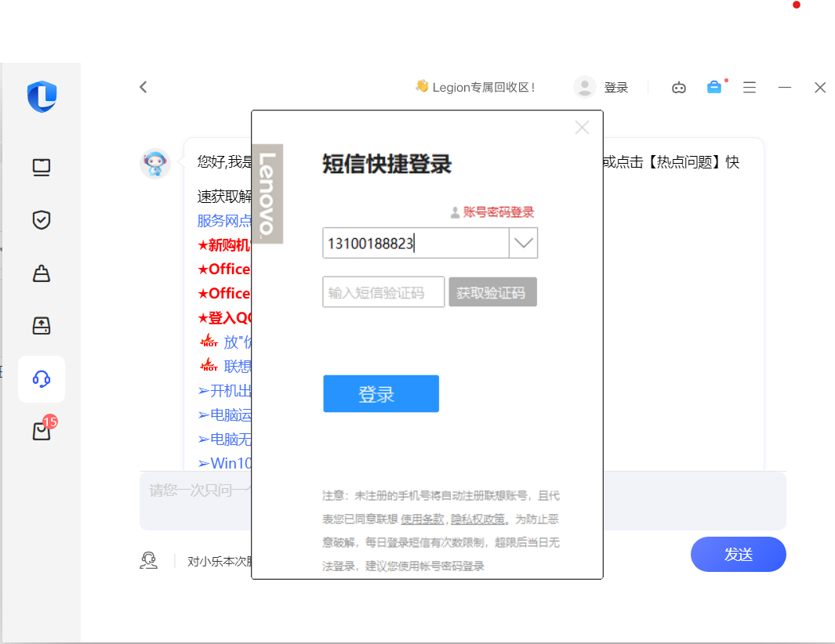Screen dimensions: 835x644
Task: Open the driver upload sidebar icon
Action: point(42,325)
